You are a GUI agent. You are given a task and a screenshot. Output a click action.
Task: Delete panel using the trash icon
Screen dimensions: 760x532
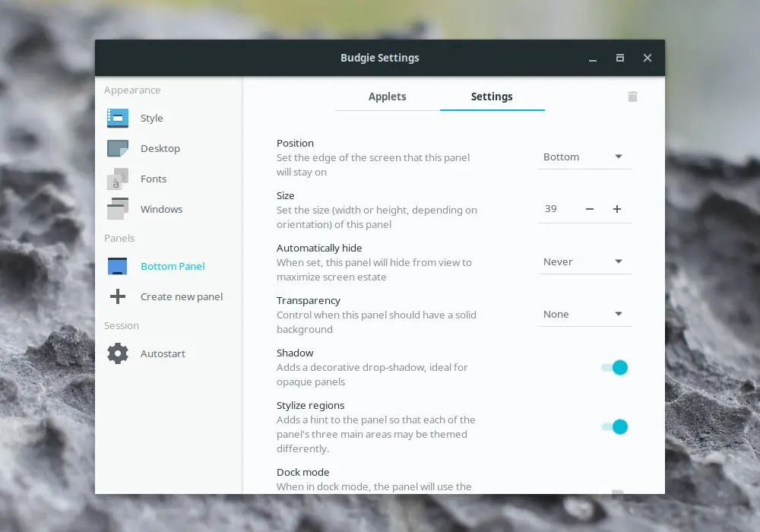coord(632,97)
